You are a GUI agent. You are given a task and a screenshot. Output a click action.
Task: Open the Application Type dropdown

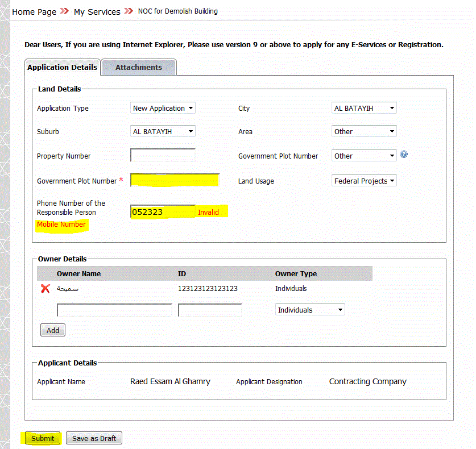pyautogui.click(x=163, y=108)
